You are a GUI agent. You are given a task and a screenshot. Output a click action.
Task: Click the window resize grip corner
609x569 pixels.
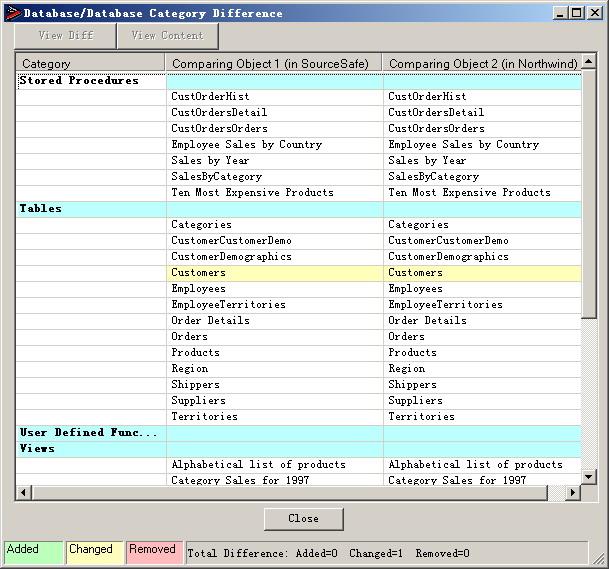click(598, 558)
